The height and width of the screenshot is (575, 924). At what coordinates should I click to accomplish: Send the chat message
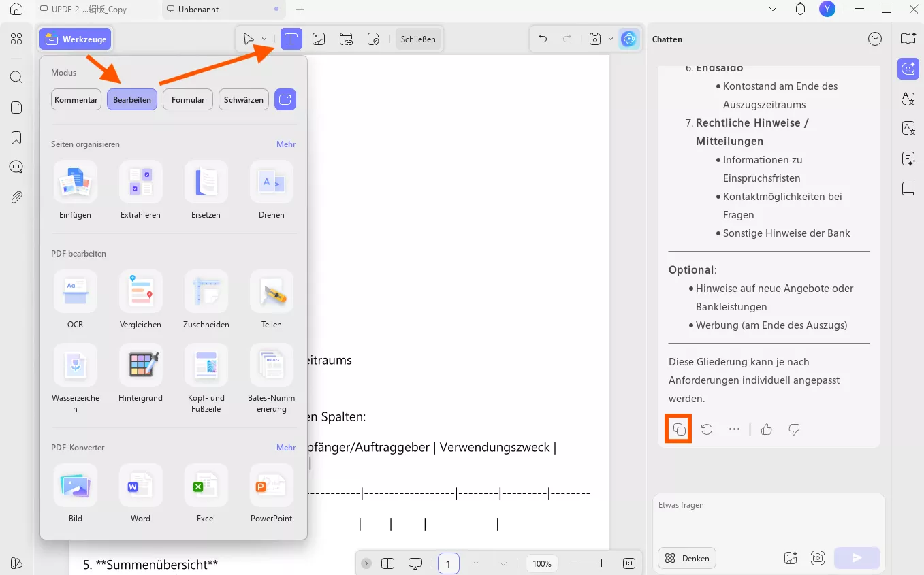(x=857, y=558)
